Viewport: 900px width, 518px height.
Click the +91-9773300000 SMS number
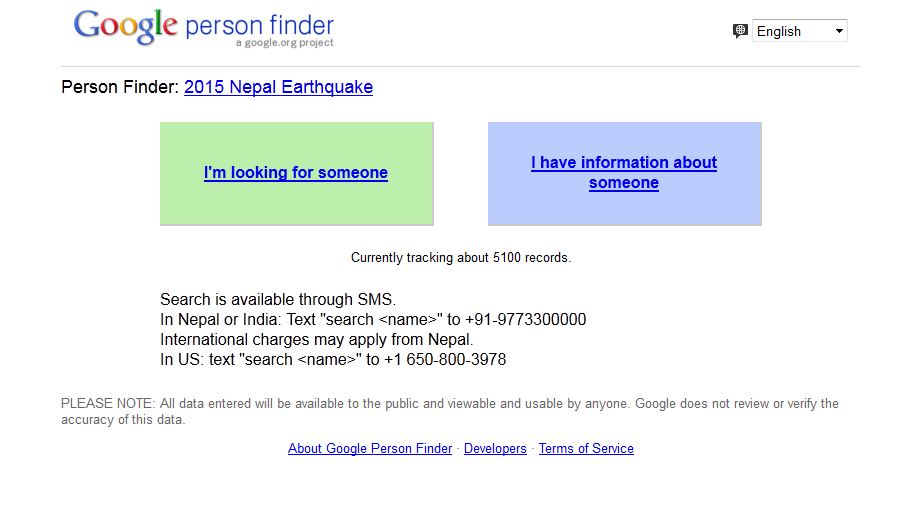(x=525, y=320)
